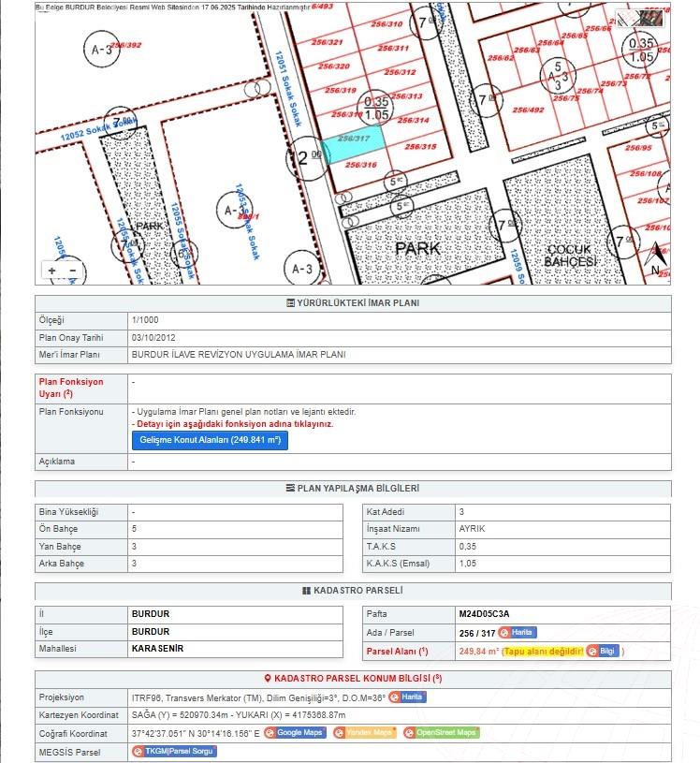Zoom out the map with minus button
Viewport: 700px width, 763px height.
(73, 271)
